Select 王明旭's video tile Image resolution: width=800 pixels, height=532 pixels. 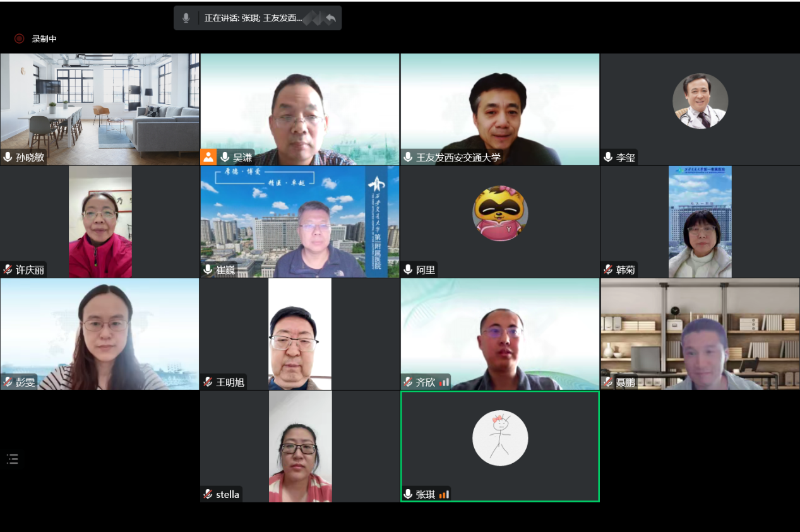(300, 334)
